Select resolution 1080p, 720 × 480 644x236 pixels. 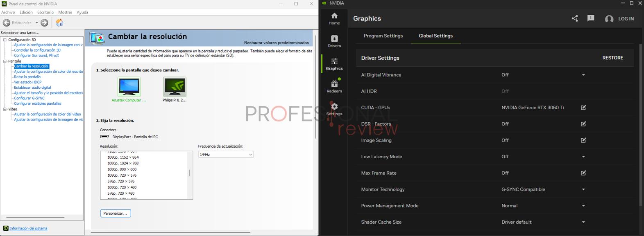click(122, 187)
